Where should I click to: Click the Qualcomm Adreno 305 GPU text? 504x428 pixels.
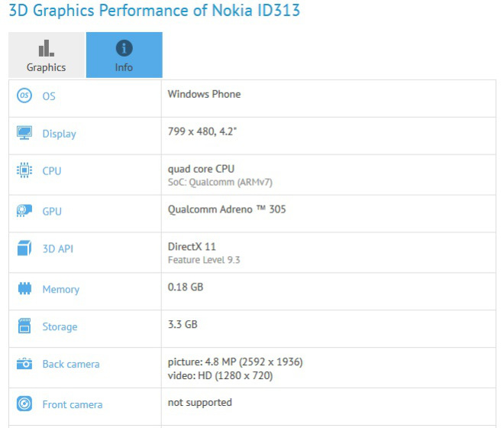click(x=227, y=209)
